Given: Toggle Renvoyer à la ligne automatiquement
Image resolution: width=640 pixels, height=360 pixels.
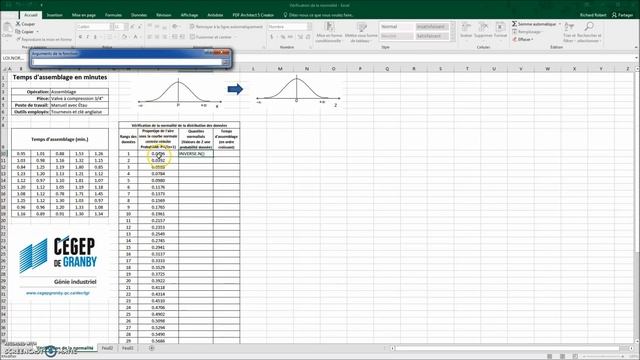Looking at the screenshot, I should (226, 27).
